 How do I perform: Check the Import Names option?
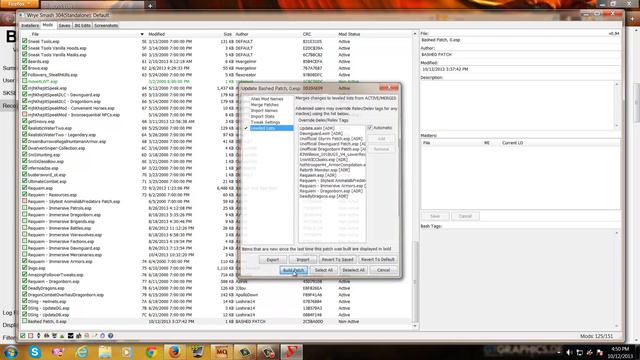click(x=246, y=110)
